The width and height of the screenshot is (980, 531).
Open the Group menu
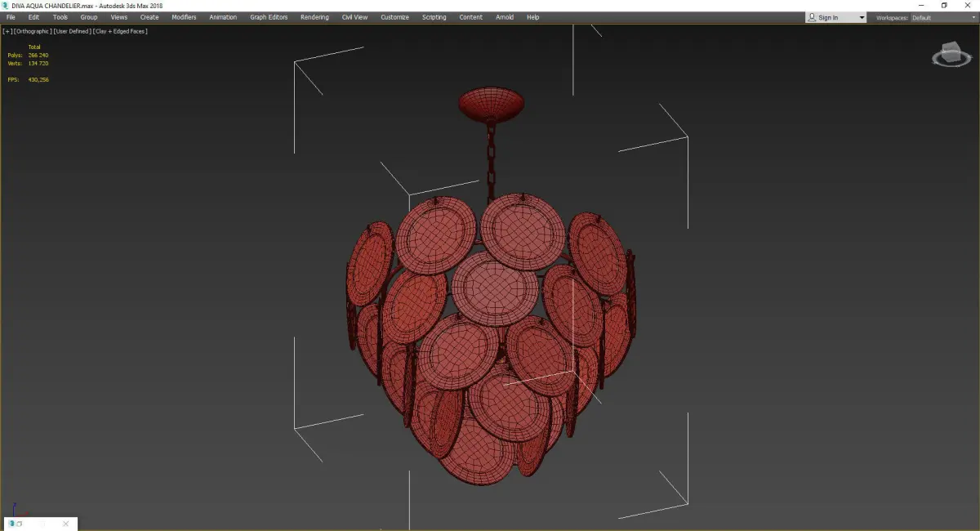pyautogui.click(x=88, y=17)
